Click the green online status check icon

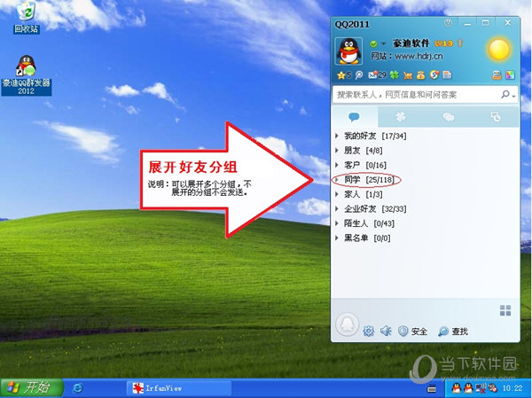pyautogui.click(x=373, y=43)
